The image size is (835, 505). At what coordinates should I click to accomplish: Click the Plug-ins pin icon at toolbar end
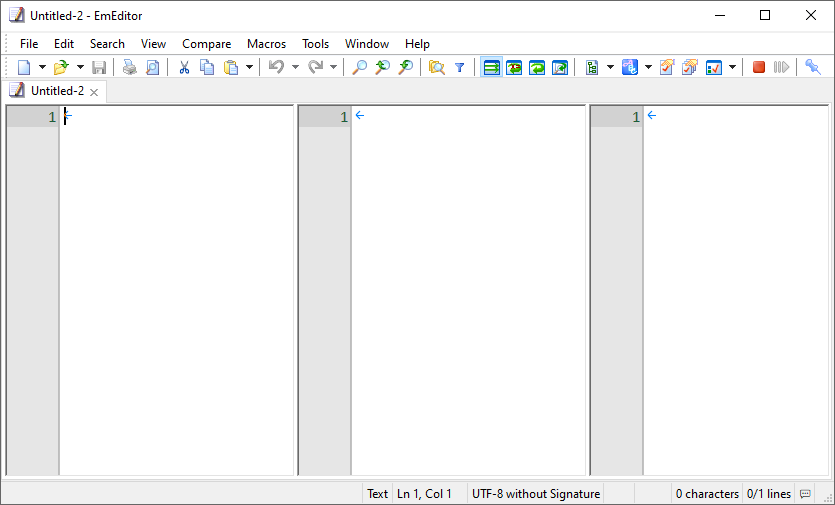(813, 68)
